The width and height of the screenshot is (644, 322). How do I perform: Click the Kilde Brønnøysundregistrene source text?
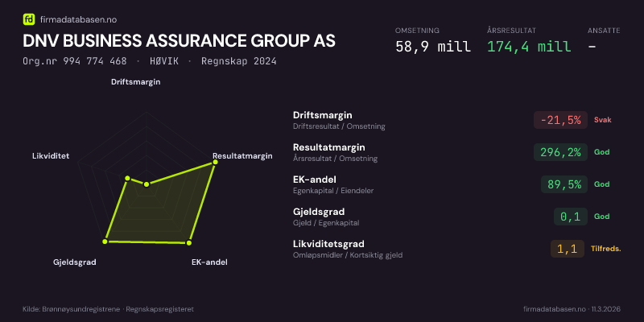[x=108, y=309]
